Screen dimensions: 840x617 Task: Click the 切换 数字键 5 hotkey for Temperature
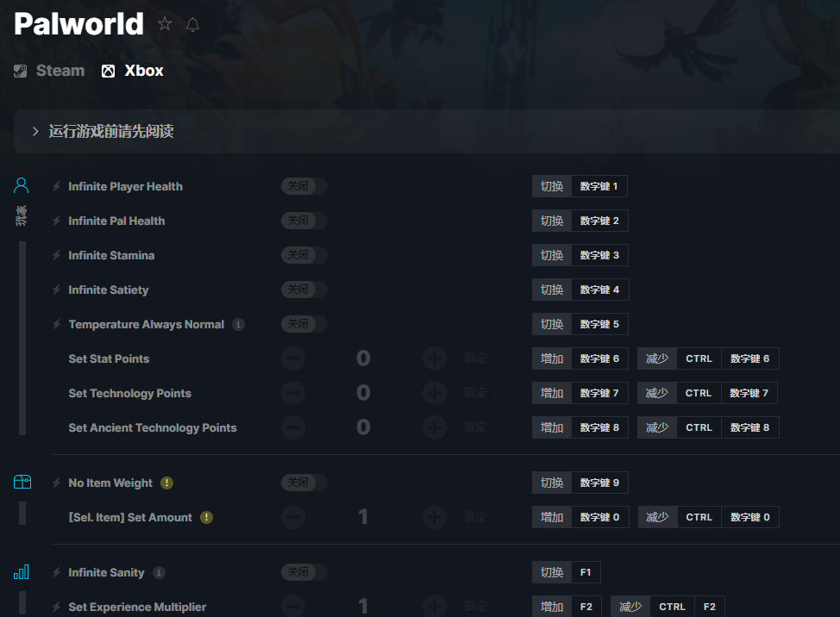pos(580,324)
